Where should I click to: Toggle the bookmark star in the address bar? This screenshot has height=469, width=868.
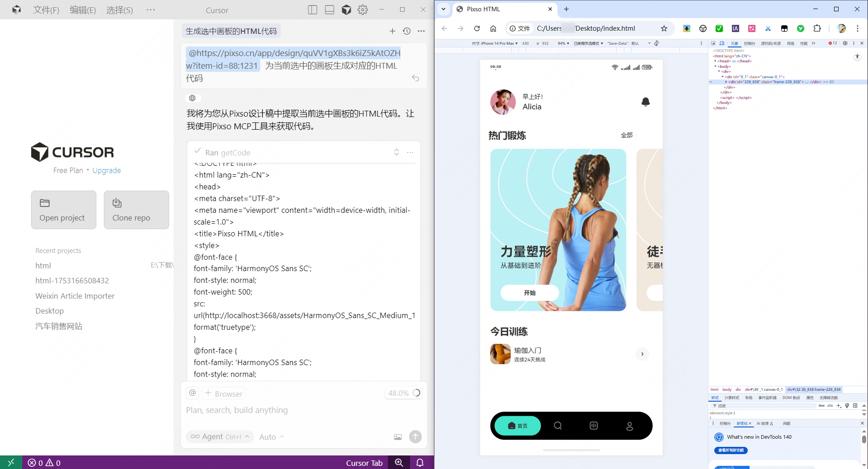(x=664, y=28)
